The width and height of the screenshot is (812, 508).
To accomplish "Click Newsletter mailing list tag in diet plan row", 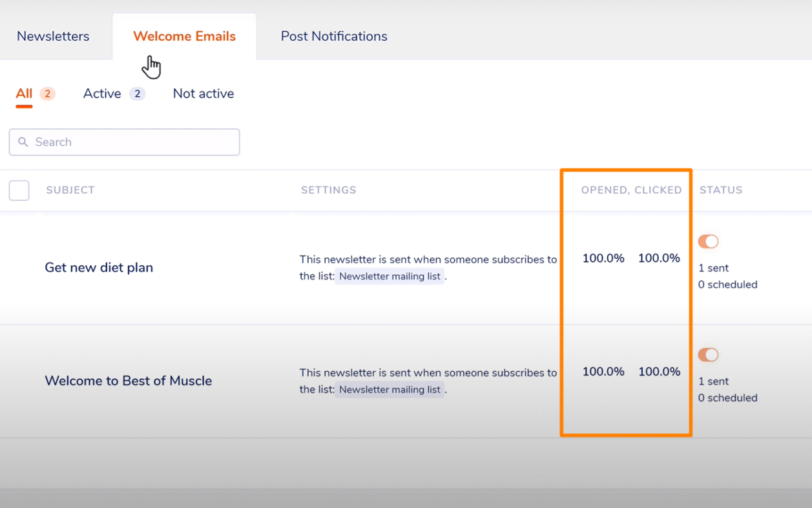I will 390,276.
